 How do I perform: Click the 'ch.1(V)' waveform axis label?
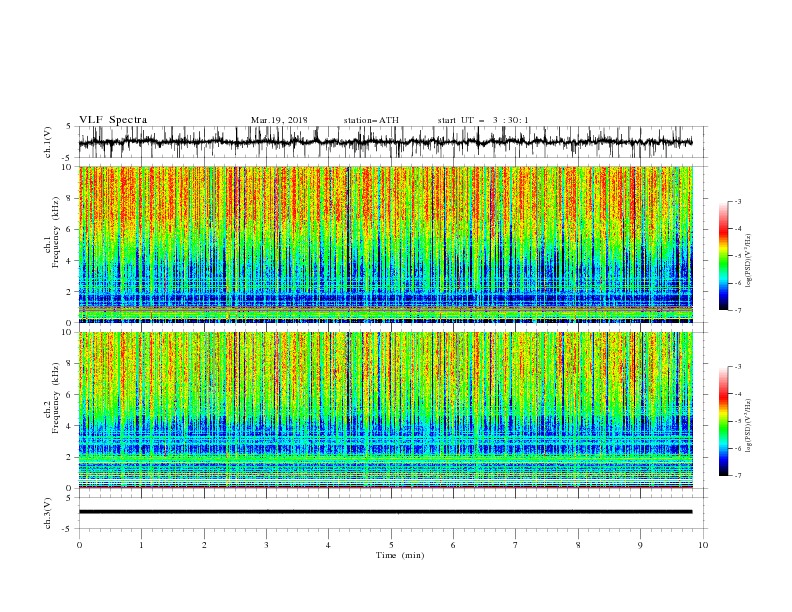pos(48,142)
